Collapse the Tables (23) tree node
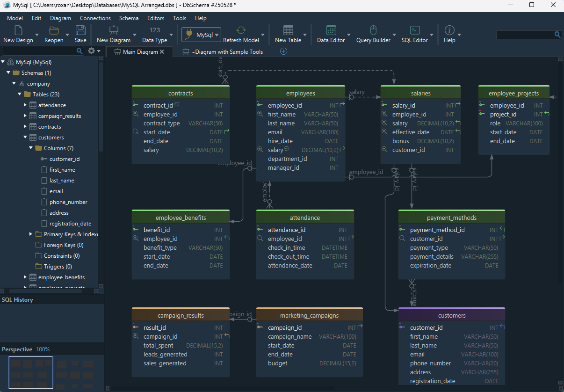This screenshot has height=392, width=564. coord(20,94)
